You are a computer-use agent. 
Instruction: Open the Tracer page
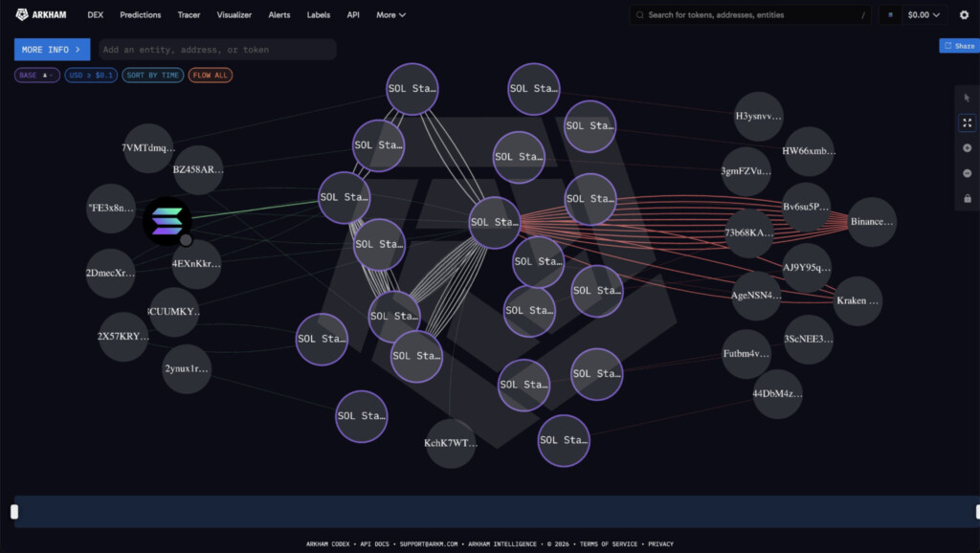(x=189, y=15)
